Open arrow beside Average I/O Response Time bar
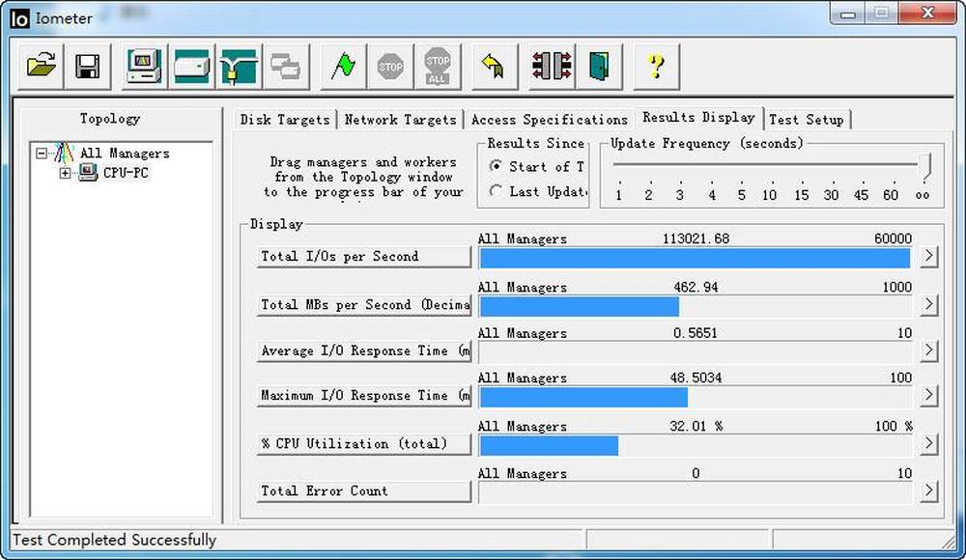Image resolution: width=966 pixels, height=560 pixels. [929, 350]
